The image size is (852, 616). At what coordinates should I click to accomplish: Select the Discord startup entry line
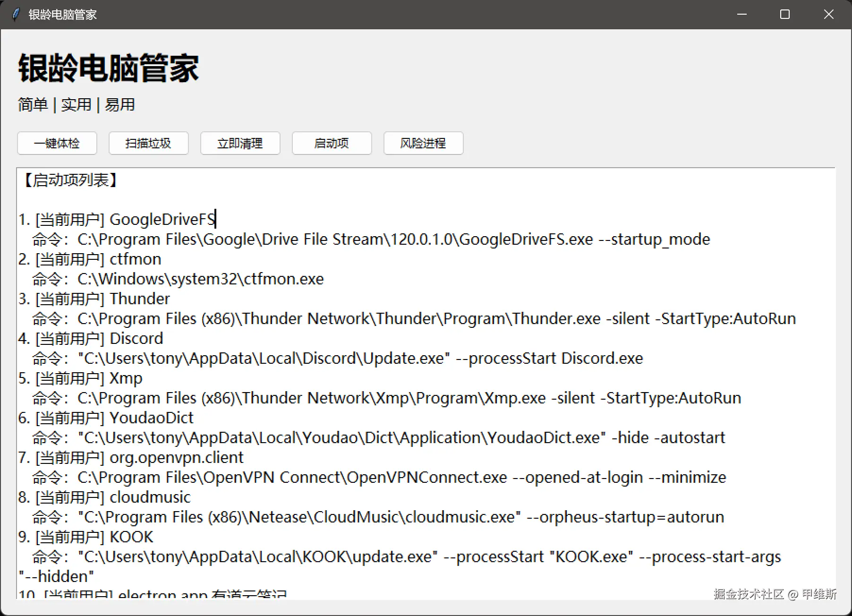pos(91,339)
